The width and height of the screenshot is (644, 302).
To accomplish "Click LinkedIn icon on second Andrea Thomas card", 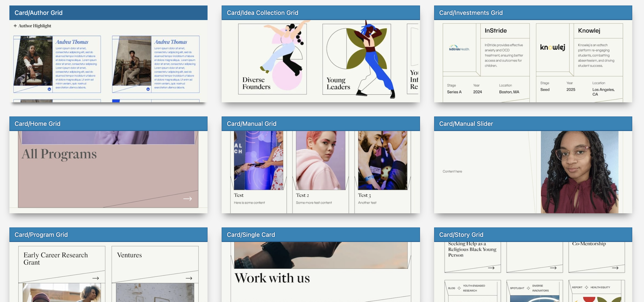I will [x=148, y=89].
